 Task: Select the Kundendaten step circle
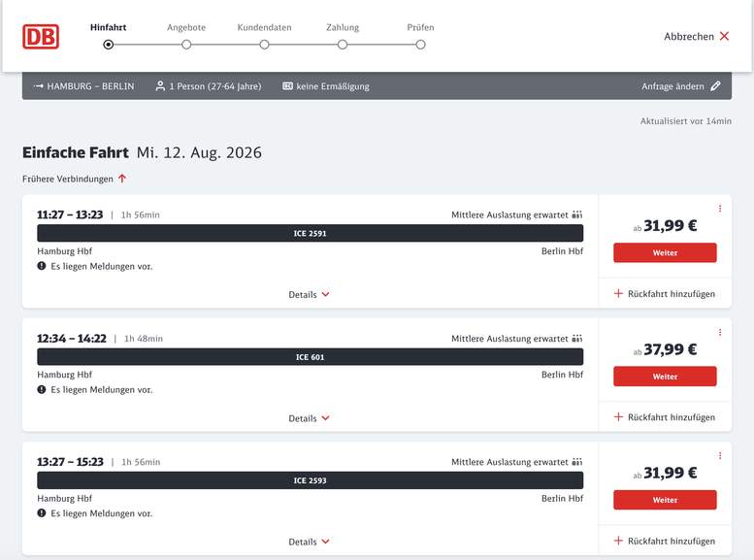pos(265,45)
